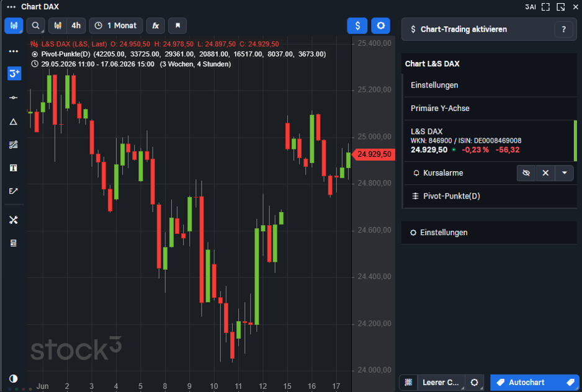Screen dimensions: 582x392
Task: Select the Pivot-Punkte(D) indicator entry
Action: (490, 196)
